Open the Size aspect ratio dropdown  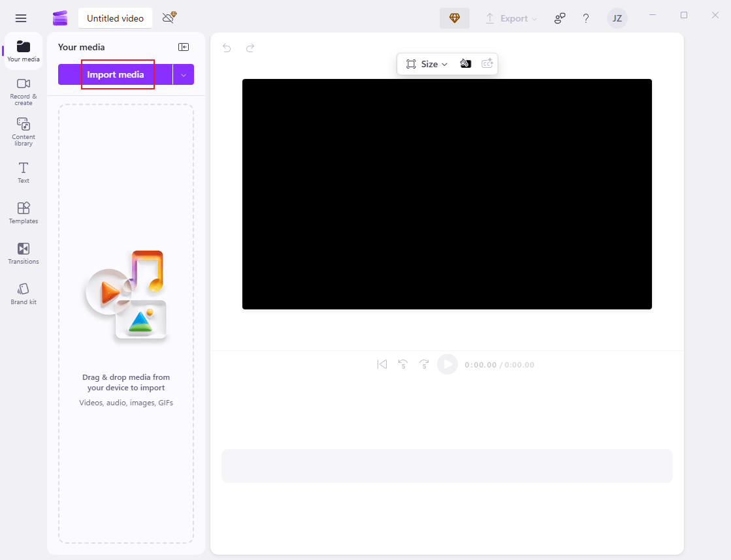(x=426, y=63)
